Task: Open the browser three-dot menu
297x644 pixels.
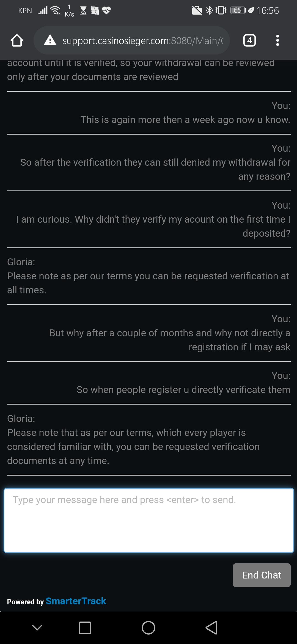Action: pos(277,40)
